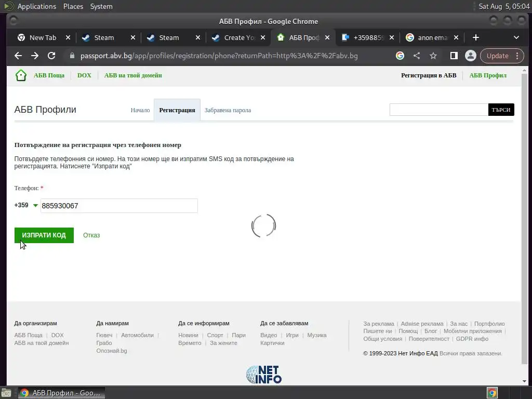Click the ИЗПРАТИ КОД button
The image size is (532, 399).
[44, 235]
